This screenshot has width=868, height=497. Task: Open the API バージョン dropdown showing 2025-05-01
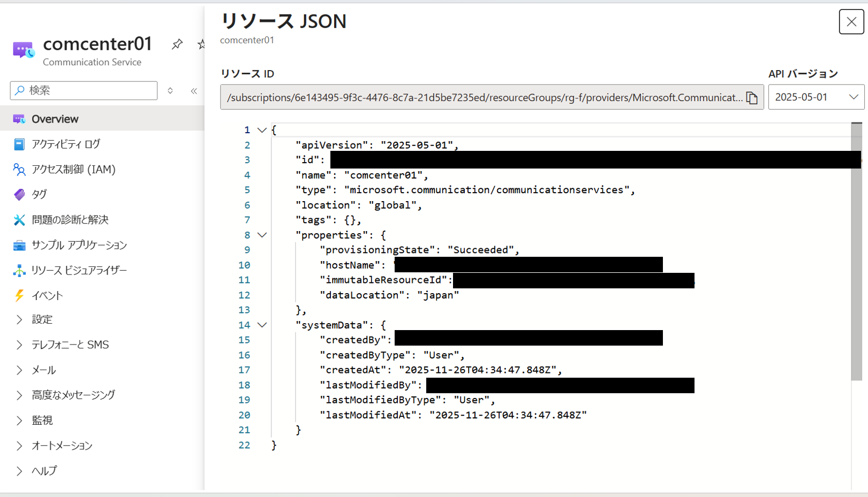[816, 97]
